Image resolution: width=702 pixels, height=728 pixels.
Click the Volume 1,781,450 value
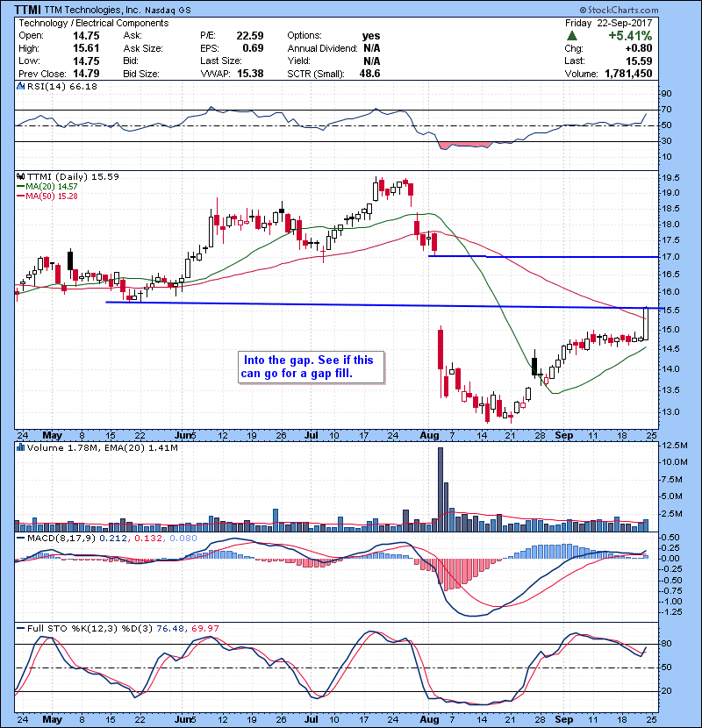pos(628,74)
